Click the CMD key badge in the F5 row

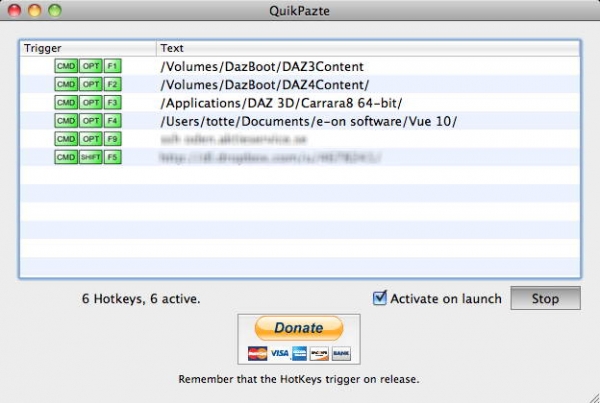(x=66, y=157)
